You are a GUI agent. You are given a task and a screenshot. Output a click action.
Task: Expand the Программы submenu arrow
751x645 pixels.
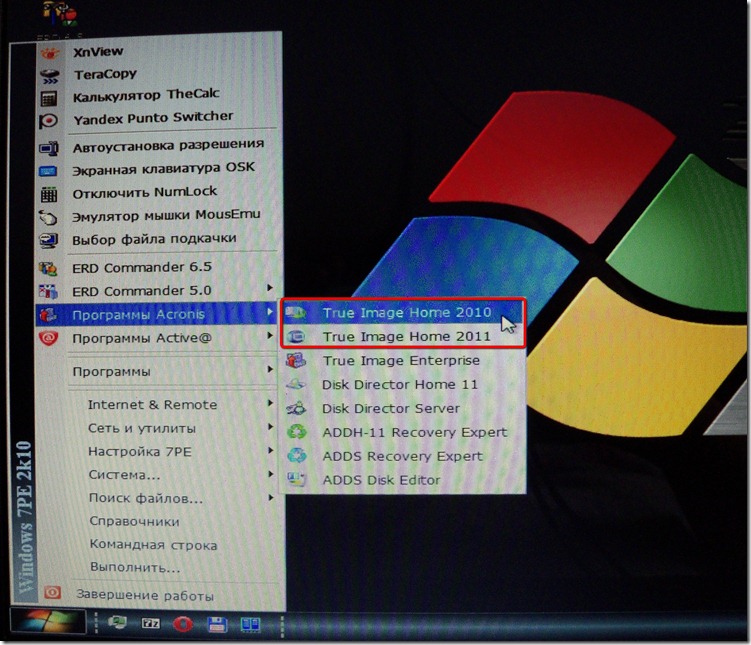(x=270, y=369)
